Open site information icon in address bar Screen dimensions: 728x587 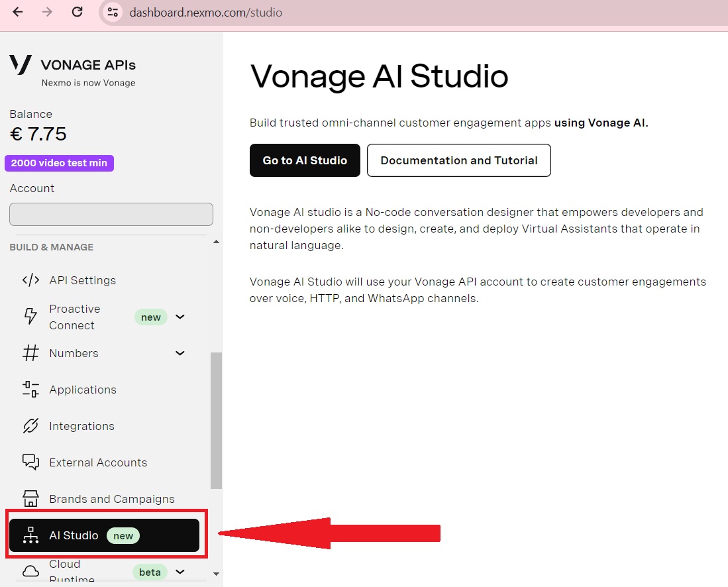(113, 12)
